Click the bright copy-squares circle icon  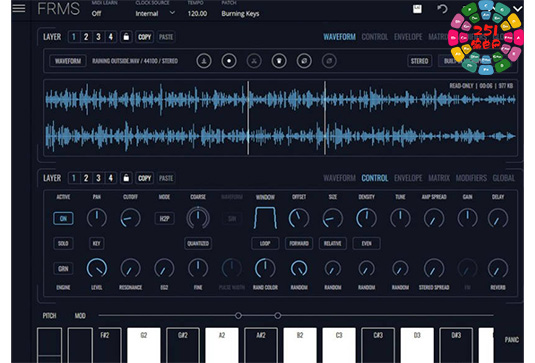[x=304, y=61]
